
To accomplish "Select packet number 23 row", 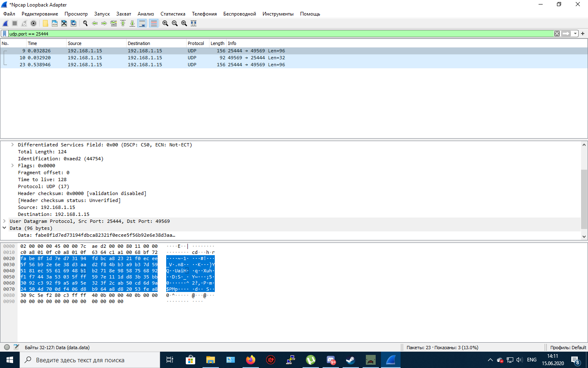I will click(294, 65).
